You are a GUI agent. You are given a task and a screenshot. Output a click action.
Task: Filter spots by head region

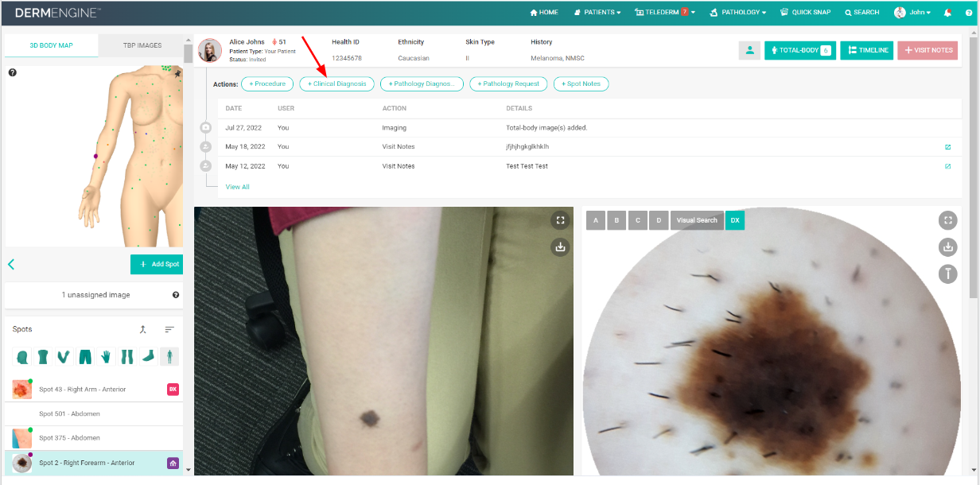(x=21, y=356)
